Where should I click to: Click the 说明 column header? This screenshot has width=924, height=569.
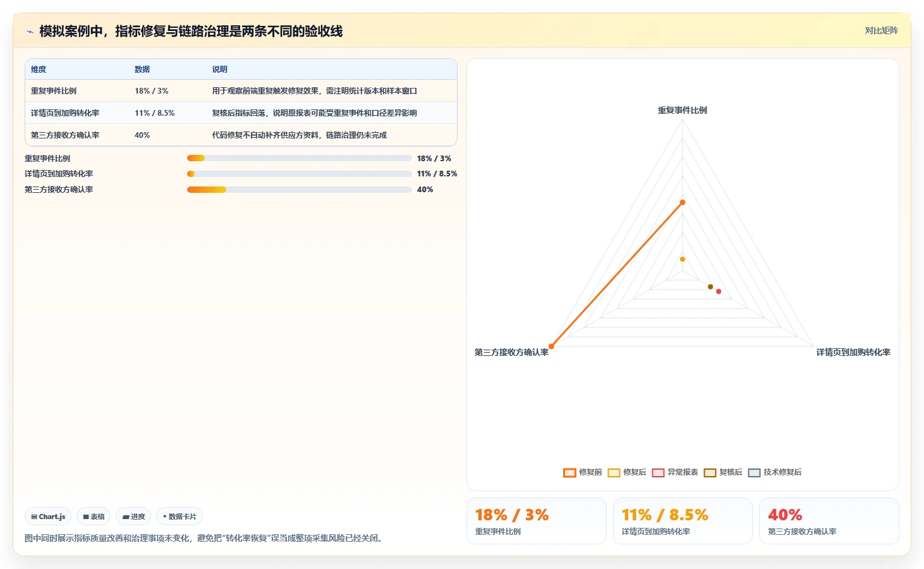pyautogui.click(x=220, y=70)
